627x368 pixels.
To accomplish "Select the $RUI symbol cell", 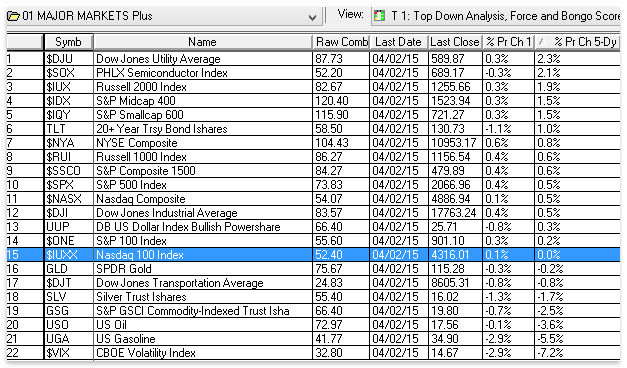I will point(68,157).
